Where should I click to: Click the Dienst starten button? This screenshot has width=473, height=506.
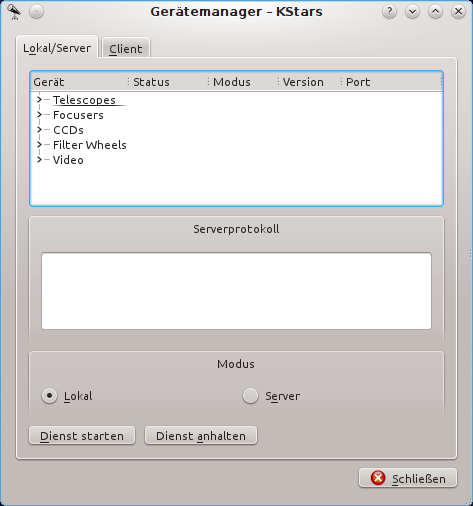click(x=82, y=435)
